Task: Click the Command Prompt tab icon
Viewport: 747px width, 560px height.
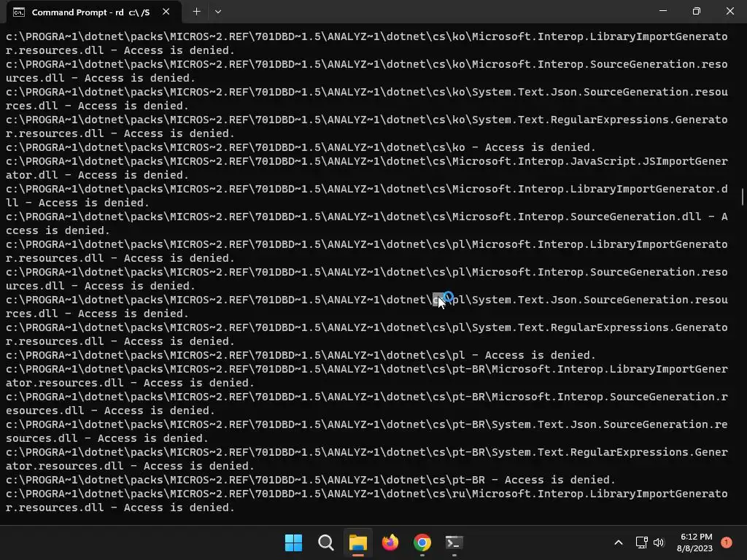Action: click(x=18, y=12)
